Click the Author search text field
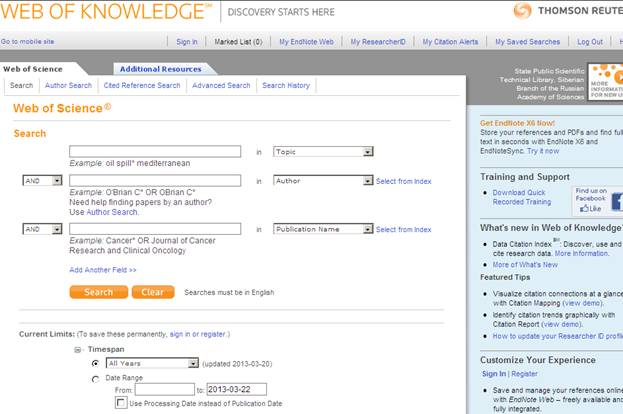The image size is (623, 414). (155, 180)
